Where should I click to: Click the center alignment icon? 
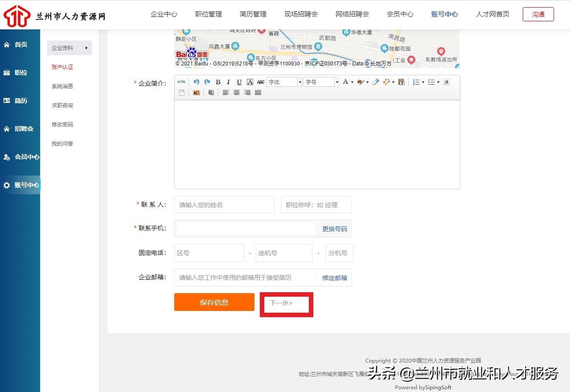click(x=236, y=92)
